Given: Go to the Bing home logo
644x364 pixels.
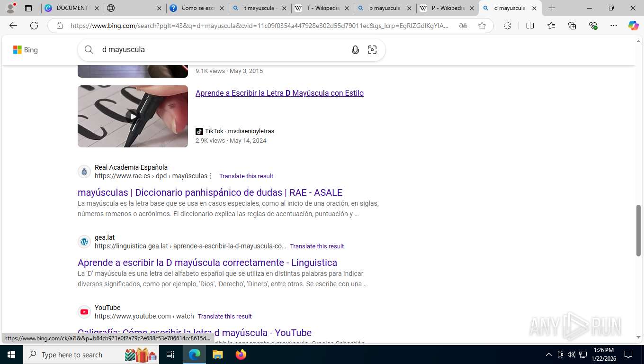Looking at the screenshot, I should (26, 50).
